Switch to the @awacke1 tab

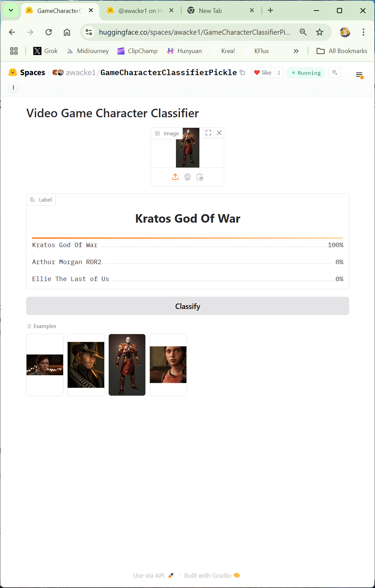140,11
